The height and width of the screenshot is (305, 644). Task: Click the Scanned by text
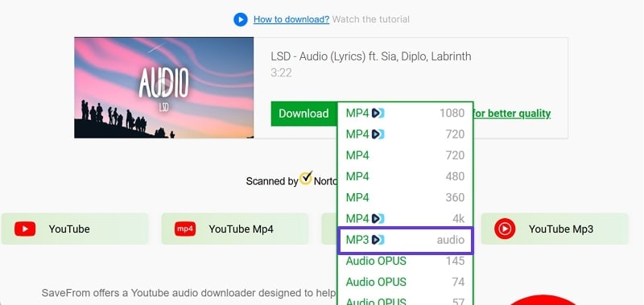coord(272,181)
